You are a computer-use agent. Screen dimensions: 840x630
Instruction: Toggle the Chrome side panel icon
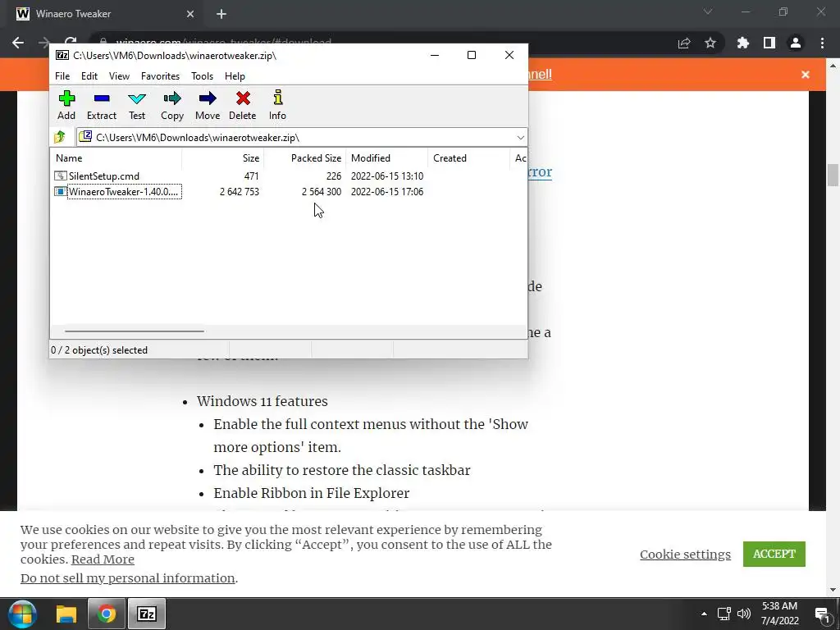769,43
